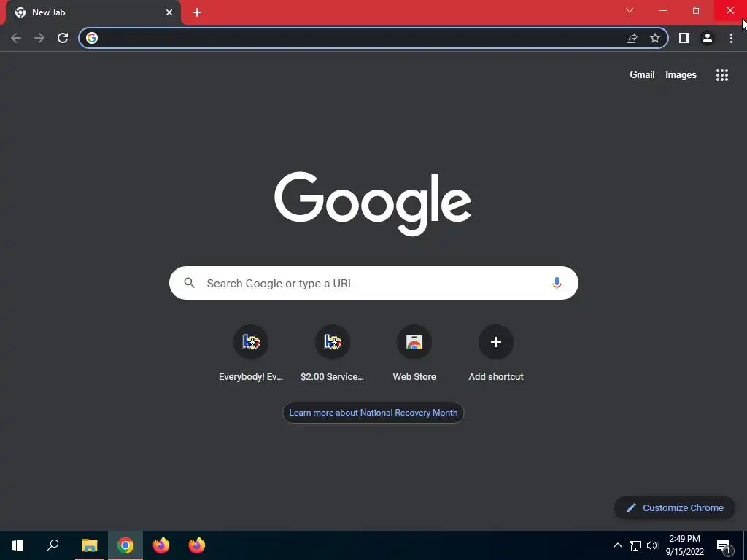Open the Everybody! Ev... shortcut

point(251,354)
